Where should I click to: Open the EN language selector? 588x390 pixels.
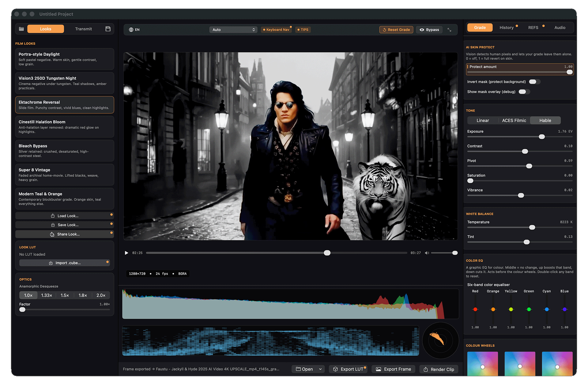(x=134, y=30)
